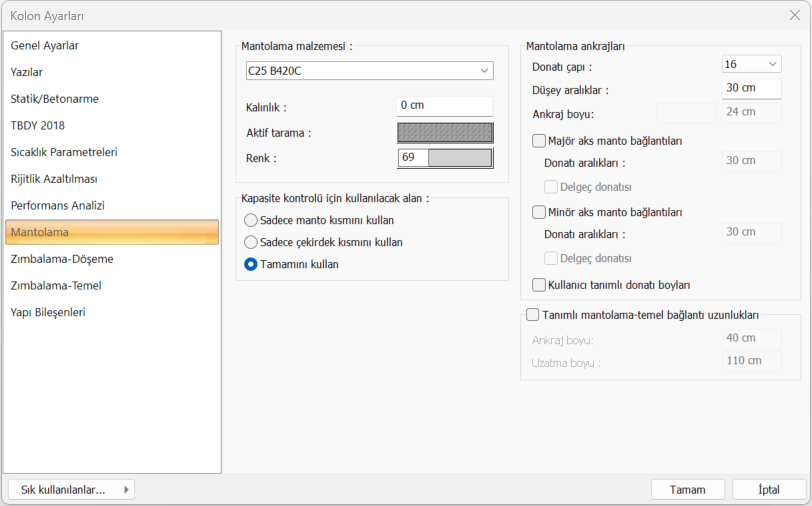Click the Kalınlık input field

pyautogui.click(x=445, y=106)
